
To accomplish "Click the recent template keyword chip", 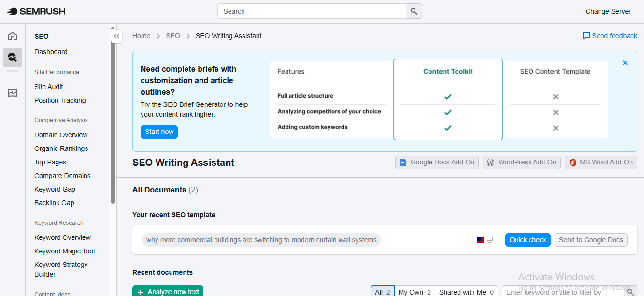I will (x=261, y=240).
